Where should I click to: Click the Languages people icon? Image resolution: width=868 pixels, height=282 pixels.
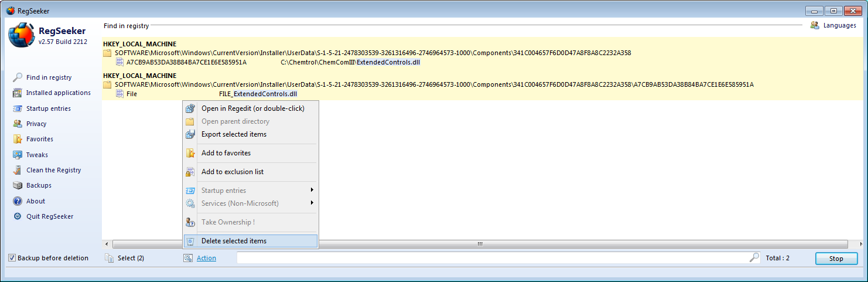pos(815,26)
